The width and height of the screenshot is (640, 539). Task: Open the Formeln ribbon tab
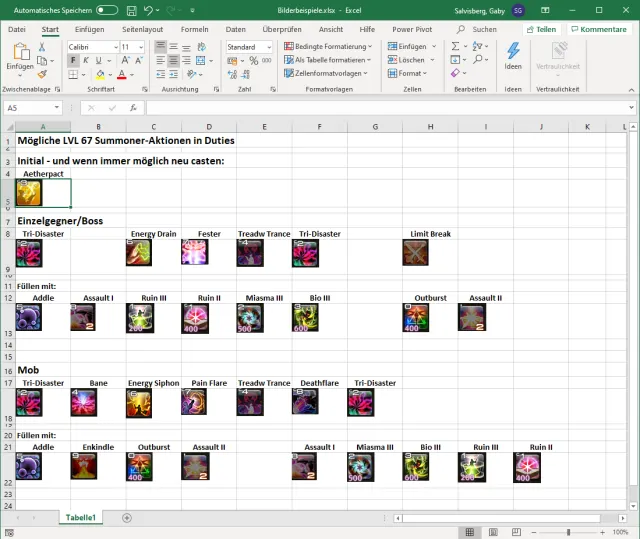coord(195,29)
